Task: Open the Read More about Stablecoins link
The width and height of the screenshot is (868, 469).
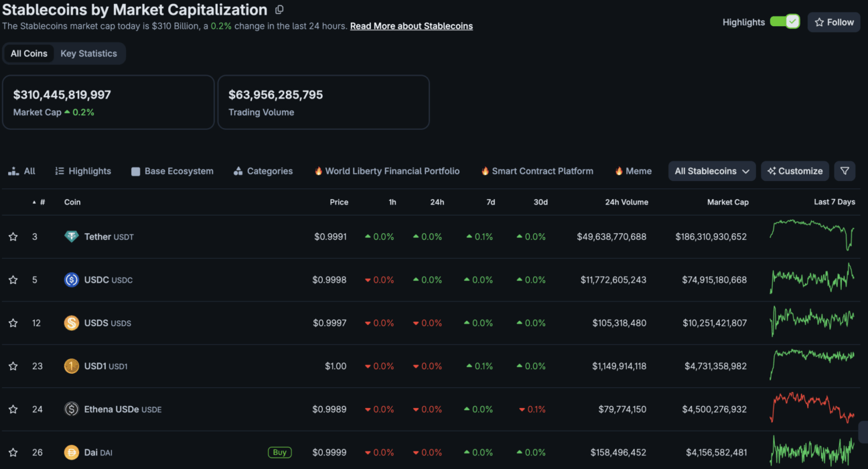Action: click(x=411, y=26)
